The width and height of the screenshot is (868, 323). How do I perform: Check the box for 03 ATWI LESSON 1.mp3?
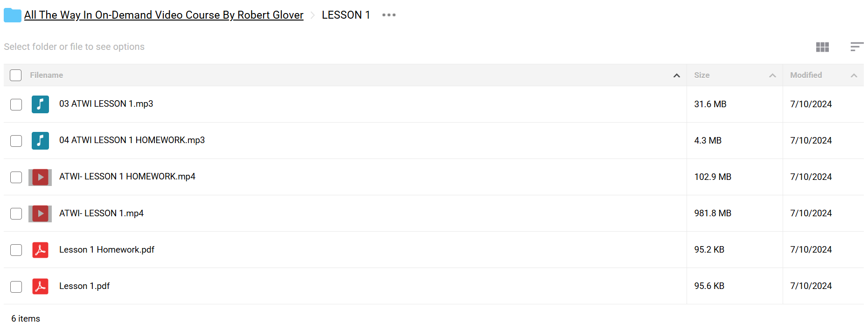pyautogui.click(x=16, y=104)
